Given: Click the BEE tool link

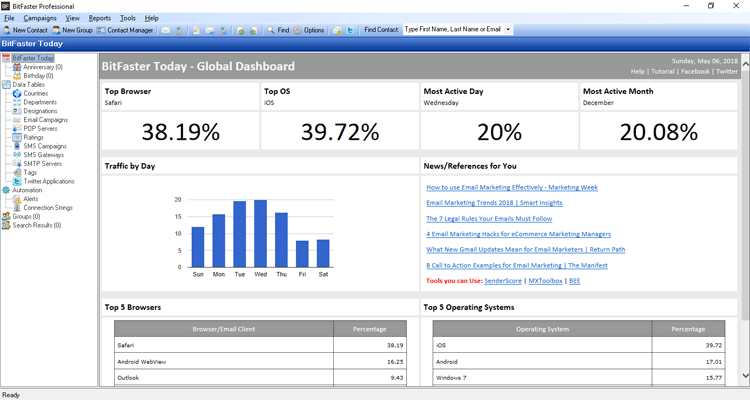Looking at the screenshot, I should click(574, 281).
